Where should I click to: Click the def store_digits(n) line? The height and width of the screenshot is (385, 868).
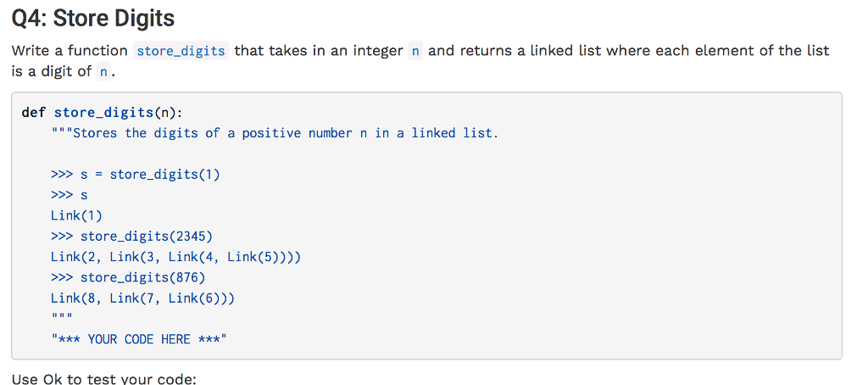(x=103, y=113)
